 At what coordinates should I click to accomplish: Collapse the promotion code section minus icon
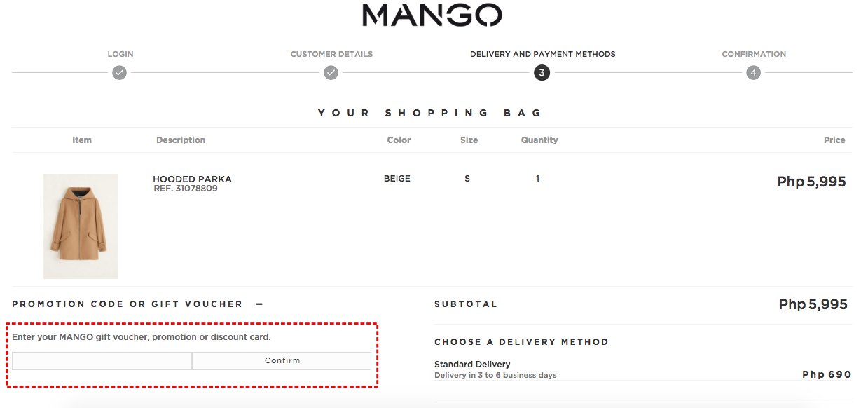(x=259, y=304)
